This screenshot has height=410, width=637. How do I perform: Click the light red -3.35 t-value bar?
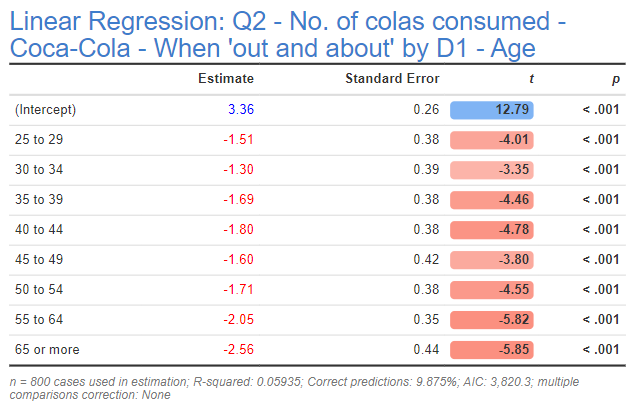pyautogui.click(x=492, y=170)
